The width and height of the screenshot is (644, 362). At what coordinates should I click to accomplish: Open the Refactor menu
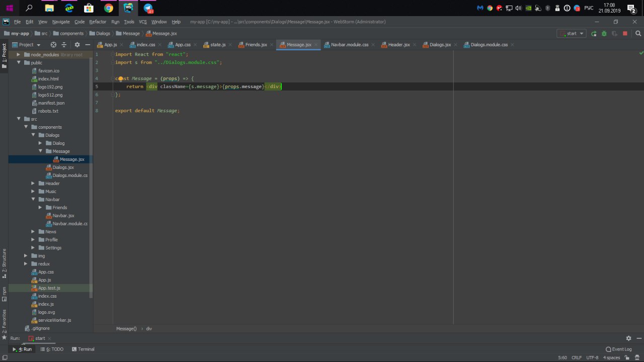point(98,22)
